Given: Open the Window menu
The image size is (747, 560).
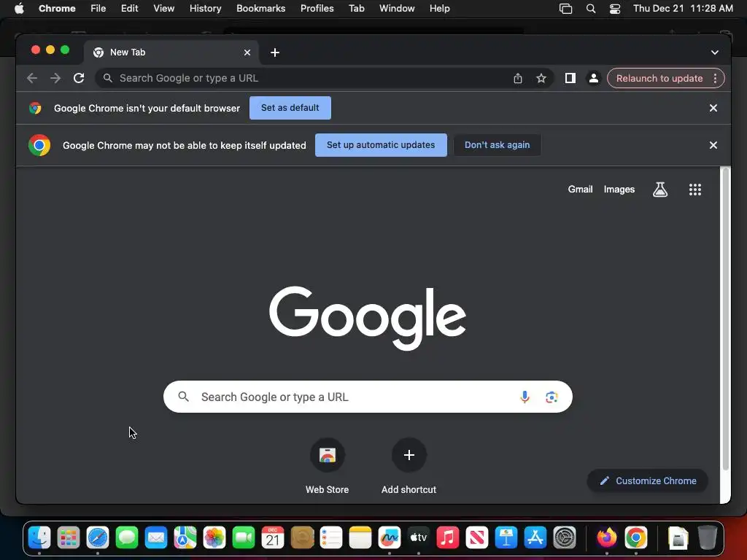Looking at the screenshot, I should (x=397, y=9).
